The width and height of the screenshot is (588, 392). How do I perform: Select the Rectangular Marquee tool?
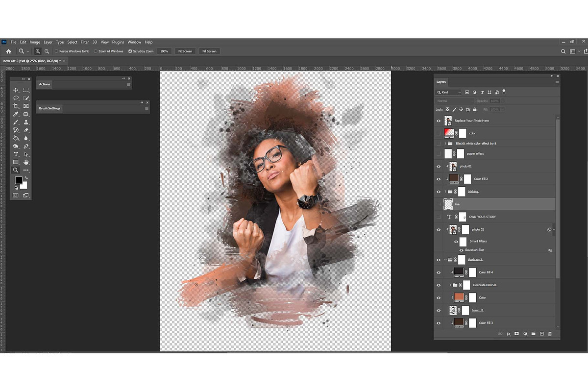point(26,90)
